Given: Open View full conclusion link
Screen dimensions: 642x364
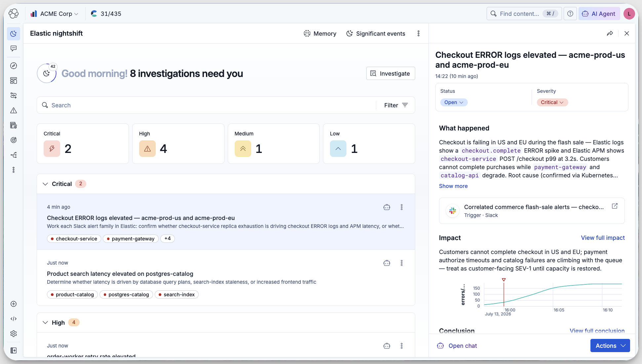Looking at the screenshot, I should 597,331.
